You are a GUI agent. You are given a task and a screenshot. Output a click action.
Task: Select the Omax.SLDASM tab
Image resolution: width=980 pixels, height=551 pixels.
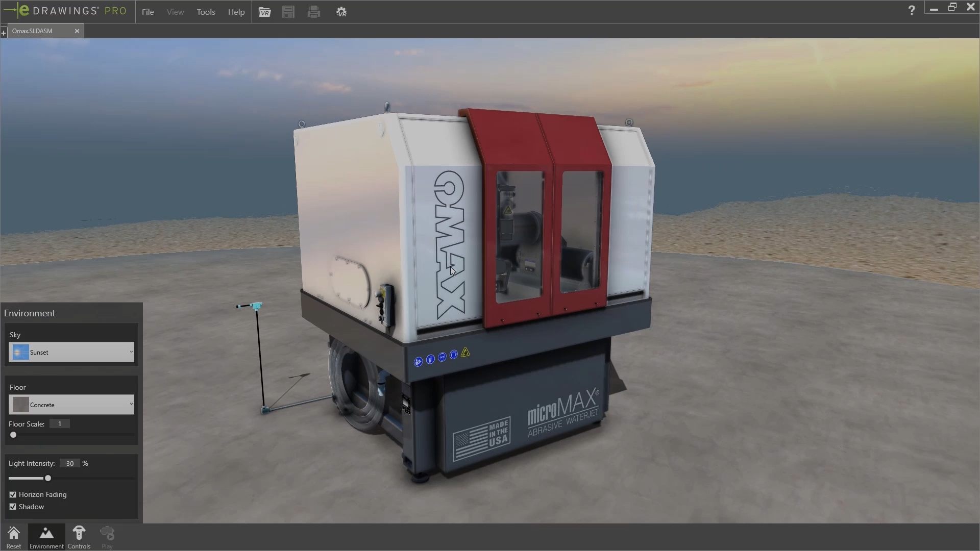point(41,31)
